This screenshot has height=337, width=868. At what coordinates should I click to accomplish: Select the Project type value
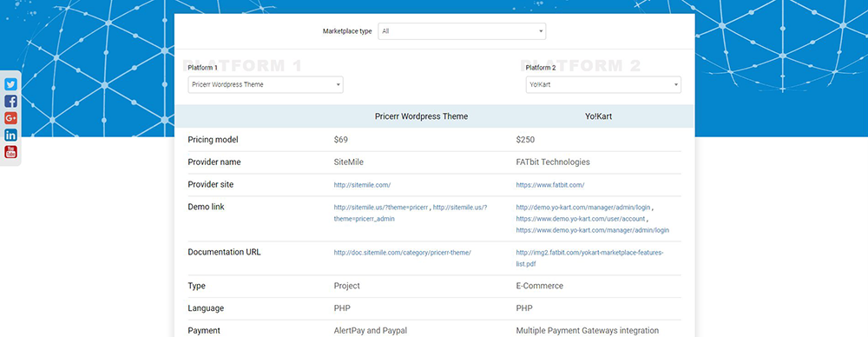[346, 286]
